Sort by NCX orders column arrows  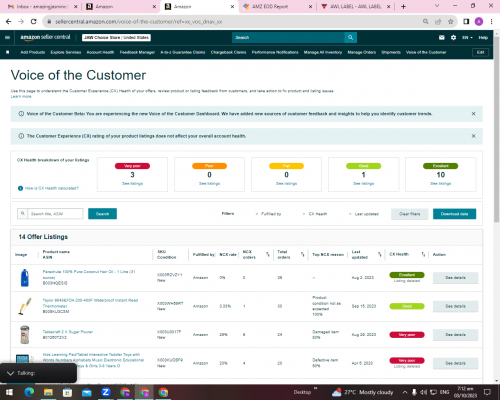(268, 254)
